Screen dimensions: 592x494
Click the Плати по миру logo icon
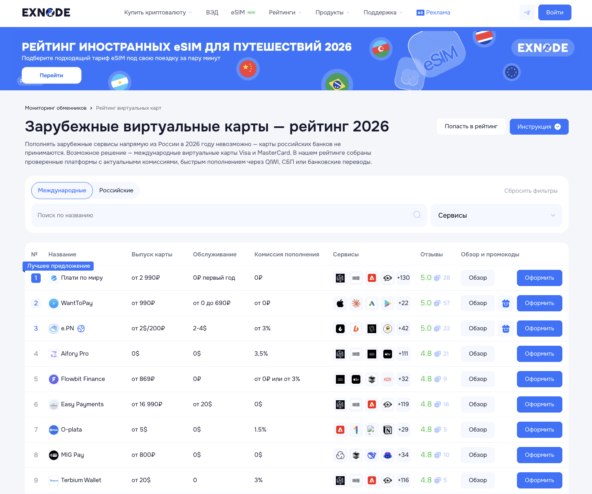pyautogui.click(x=54, y=278)
